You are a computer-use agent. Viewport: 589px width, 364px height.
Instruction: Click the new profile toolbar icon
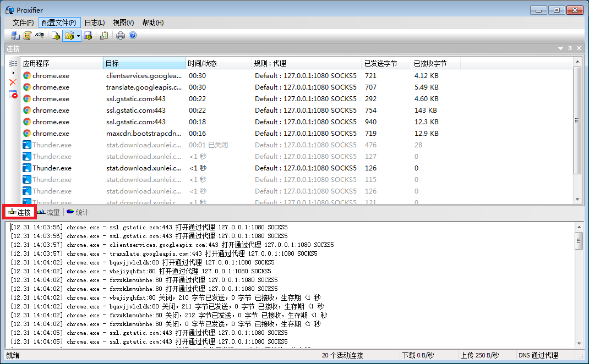point(56,36)
